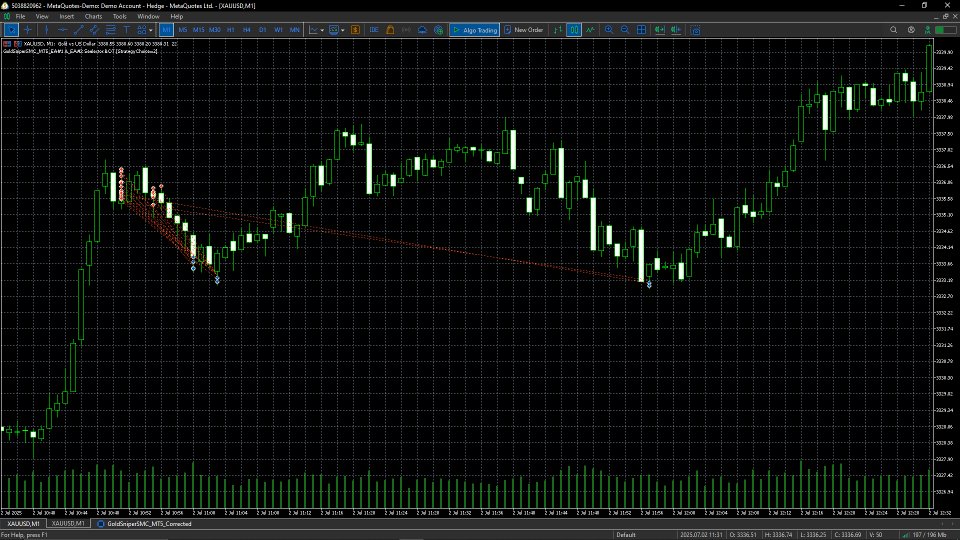Take a chart screenshot with the camera icon
This screenshot has width=960, height=540.
click(696, 29)
